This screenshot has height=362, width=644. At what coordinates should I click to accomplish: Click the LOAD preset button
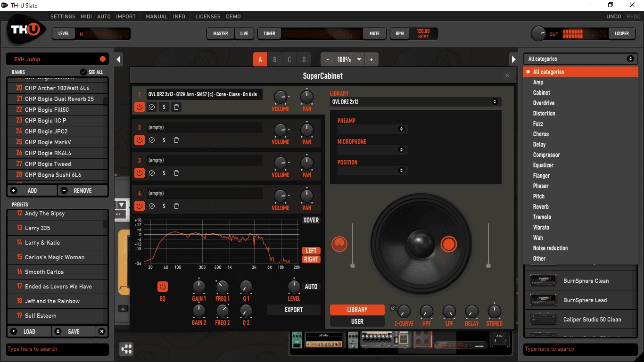(29, 331)
